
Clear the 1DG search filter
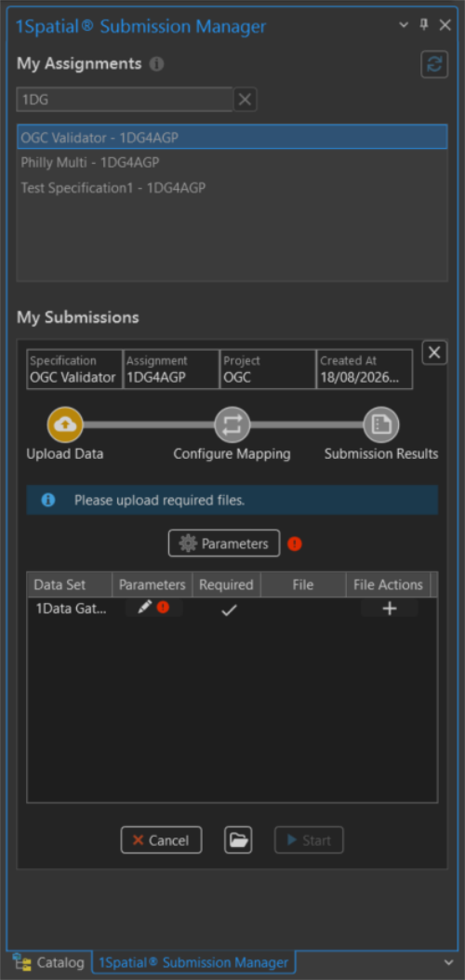point(246,100)
